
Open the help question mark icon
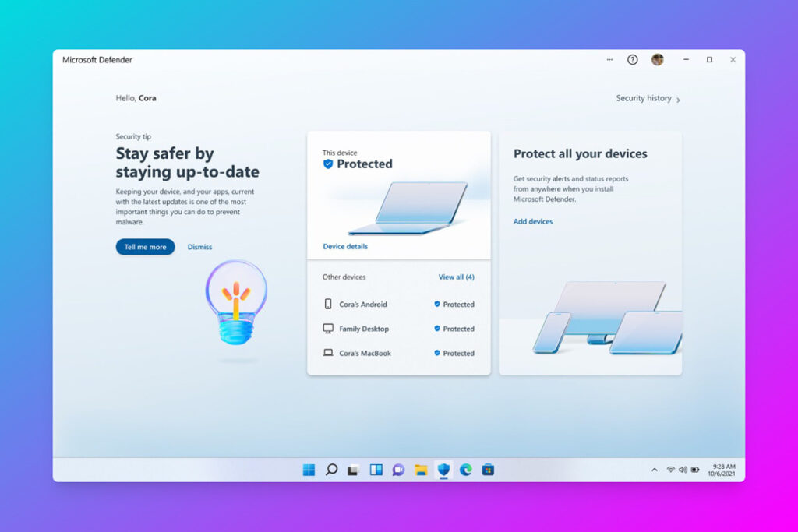632,59
